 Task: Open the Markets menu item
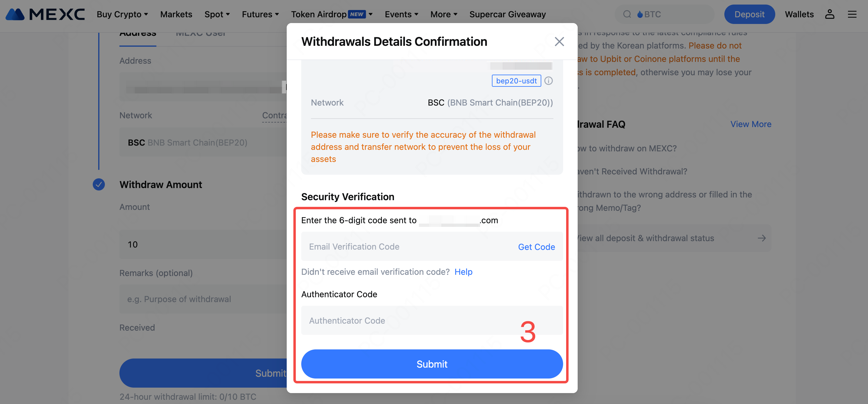coord(176,14)
